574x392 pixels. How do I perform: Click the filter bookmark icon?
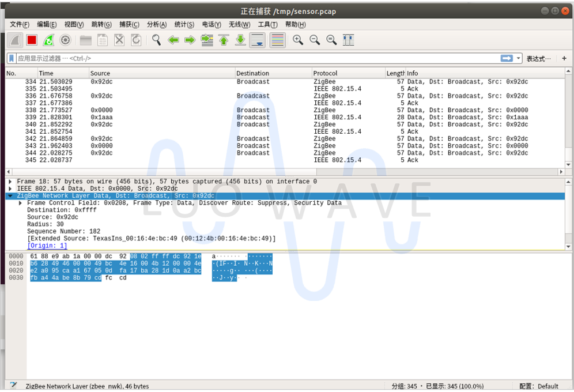[x=12, y=58]
